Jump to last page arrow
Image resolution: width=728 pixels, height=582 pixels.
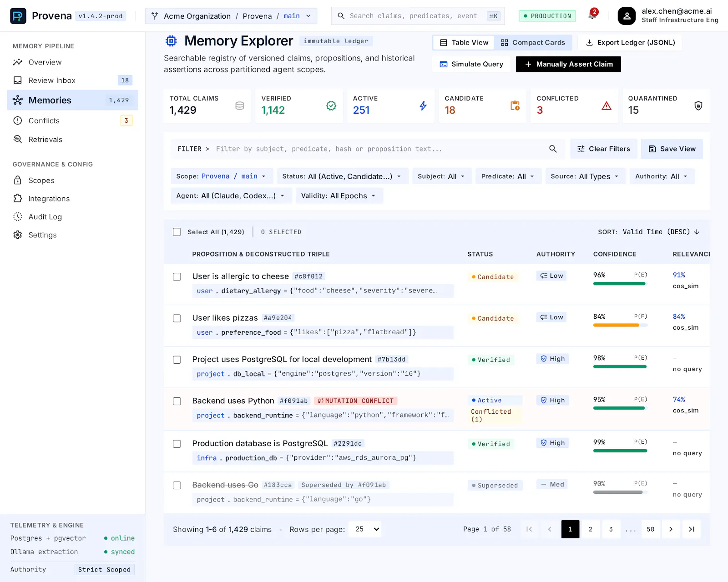pos(692,529)
